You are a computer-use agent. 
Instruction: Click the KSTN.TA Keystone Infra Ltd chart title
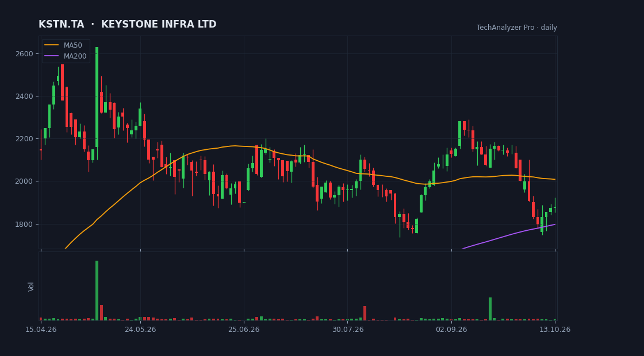(127, 24)
